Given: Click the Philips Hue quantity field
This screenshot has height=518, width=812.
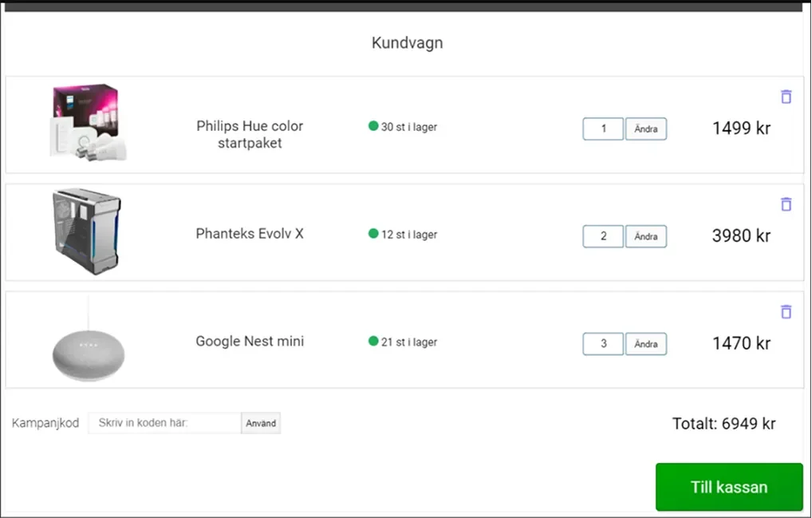Looking at the screenshot, I should coord(603,129).
